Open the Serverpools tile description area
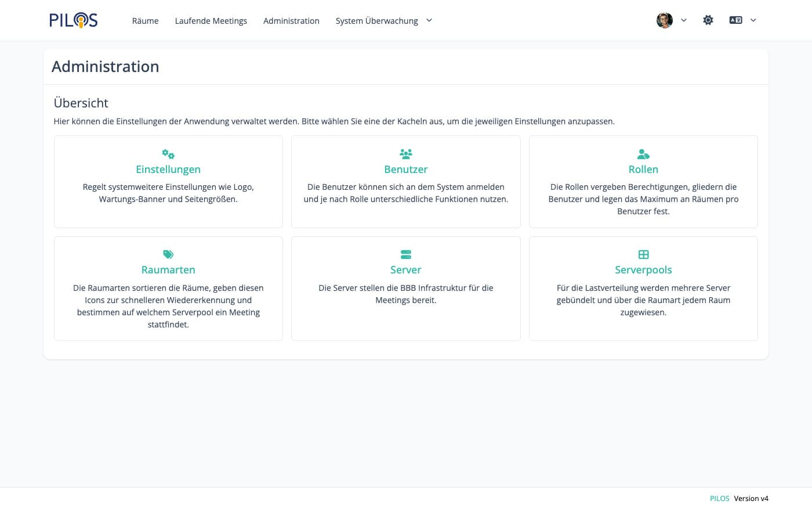Viewport: 812px width, 508px height. (x=643, y=300)
